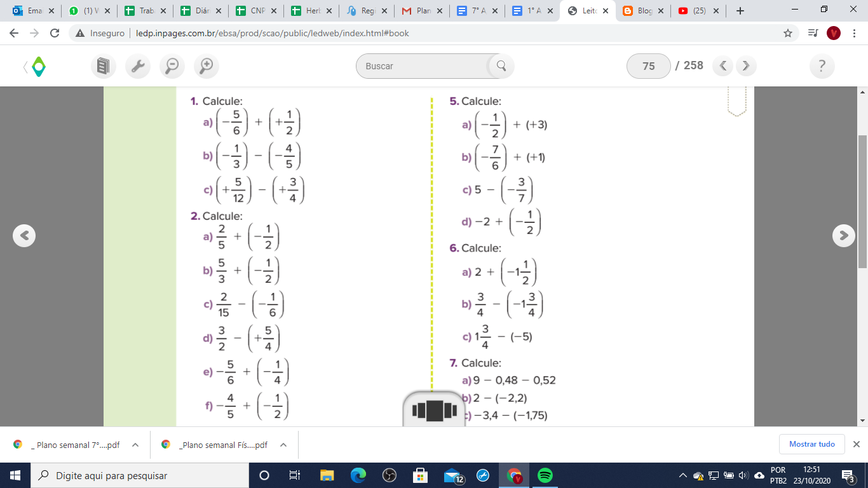Screen dimensions: 868x488
Task: Switch to the Regi tab
Action: tap(367, 11)
